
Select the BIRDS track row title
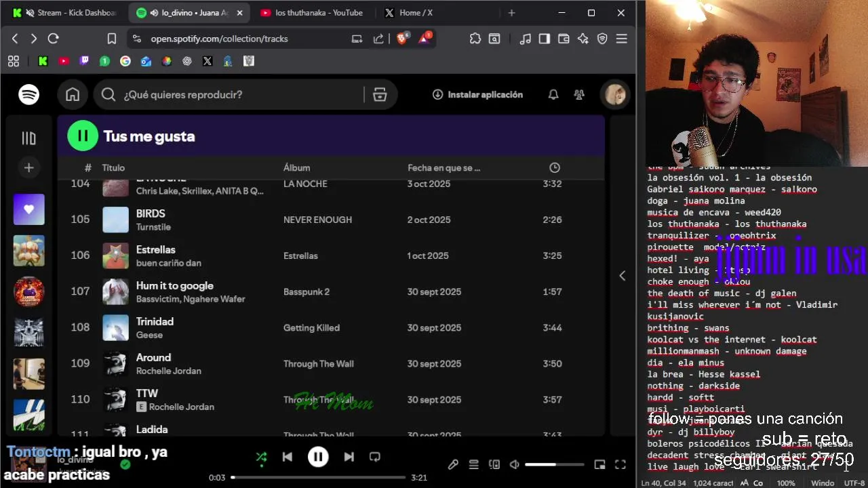click(151, 213)
